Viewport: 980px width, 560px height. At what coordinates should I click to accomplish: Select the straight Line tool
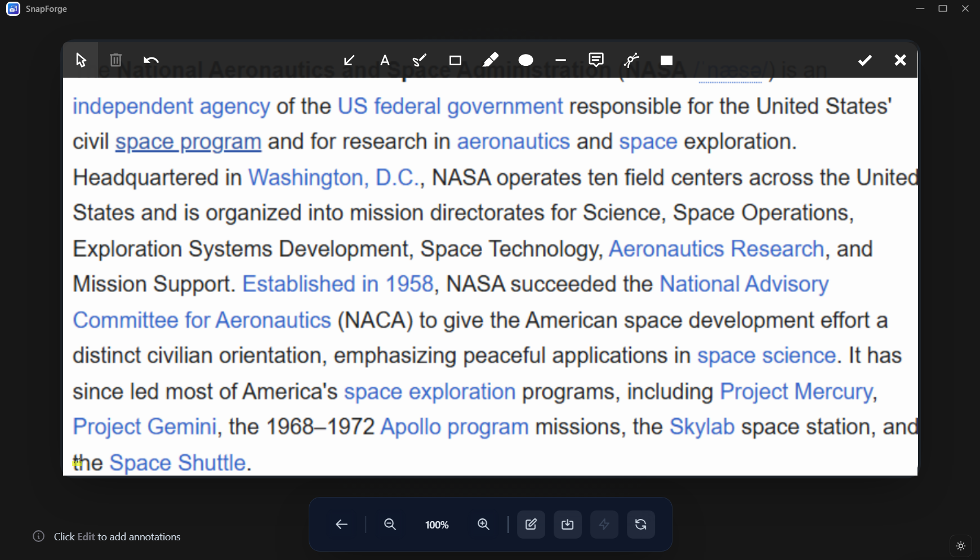561,60
